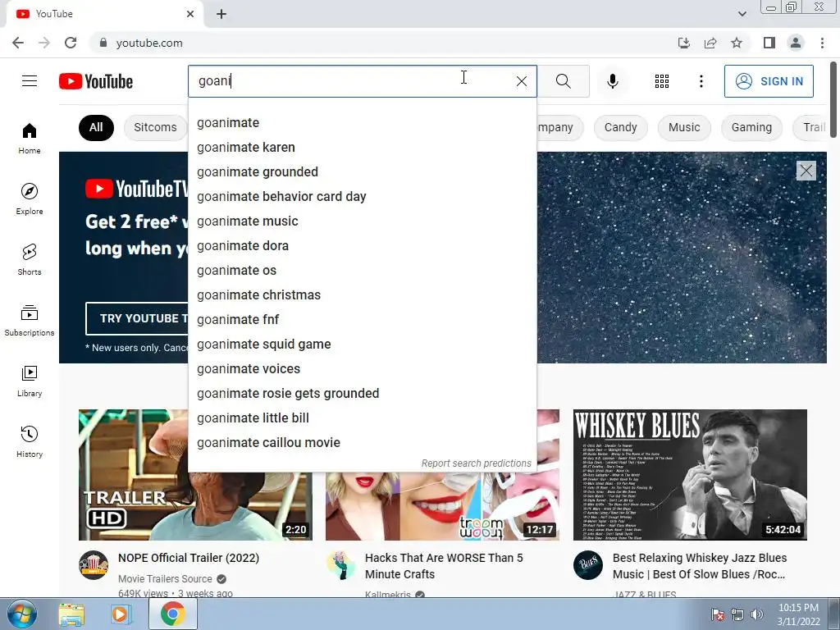Viewport: 840px width, 630px height.
Task: Reload the page with the refresh icon
Action: click(x=71, y=43)
